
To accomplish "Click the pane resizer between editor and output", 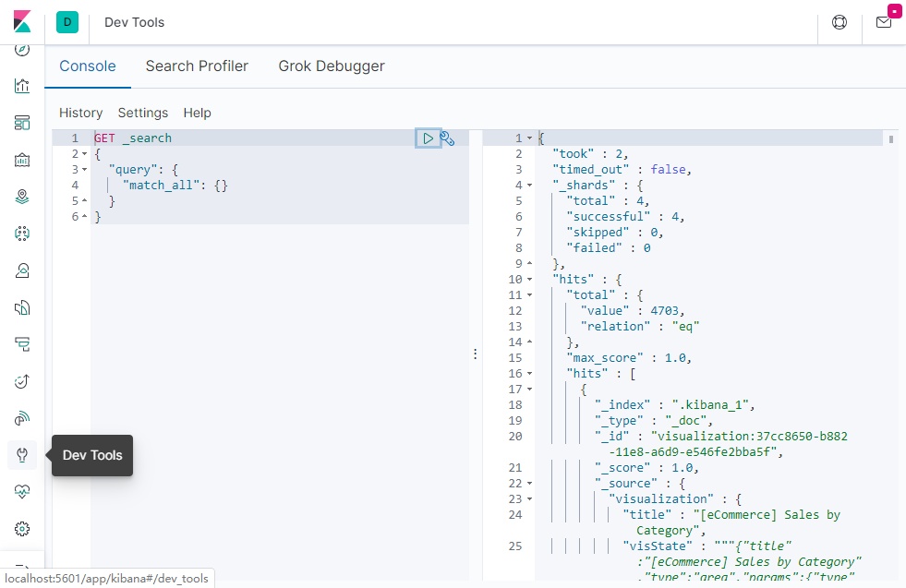I will point(476,354).
